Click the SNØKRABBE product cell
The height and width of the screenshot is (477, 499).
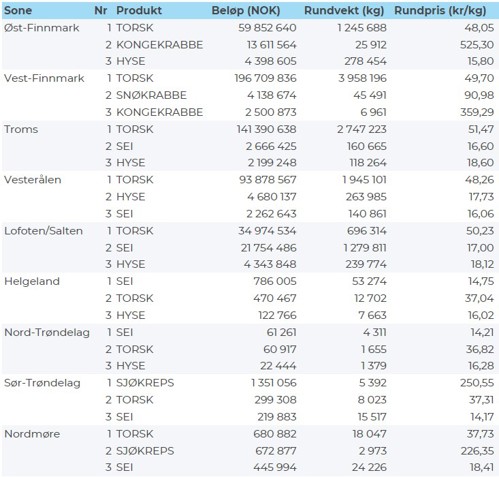coord(151,95)
